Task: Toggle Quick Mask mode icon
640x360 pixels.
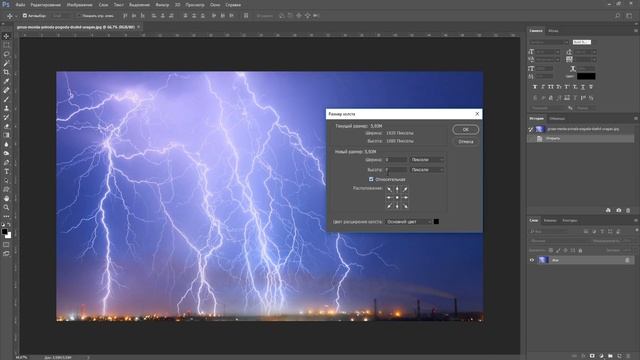Action: (x=6, y=245)
